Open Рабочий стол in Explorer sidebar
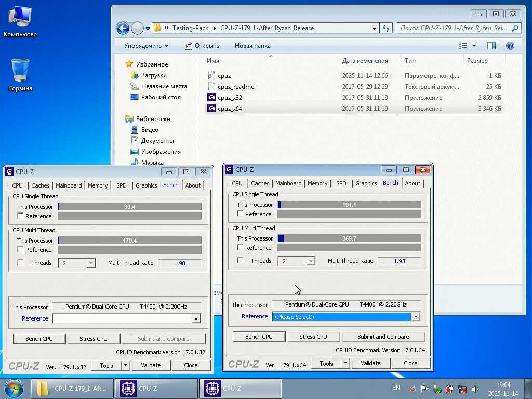The image size is (532, 399). coord(161,97)
